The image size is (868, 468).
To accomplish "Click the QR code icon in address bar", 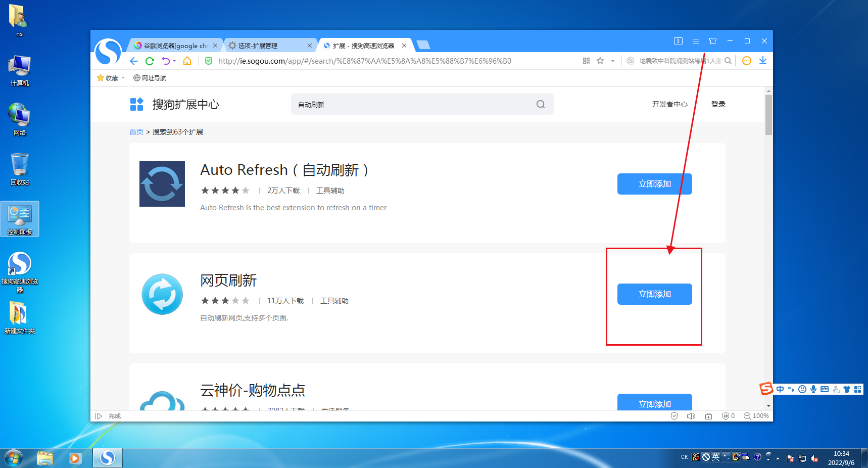I will (x=586, y=61).
